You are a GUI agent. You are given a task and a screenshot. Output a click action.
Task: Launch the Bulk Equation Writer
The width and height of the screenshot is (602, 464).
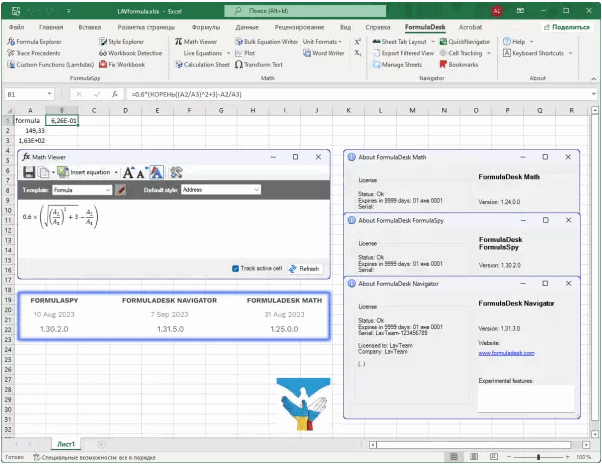[x=266, y=41]
